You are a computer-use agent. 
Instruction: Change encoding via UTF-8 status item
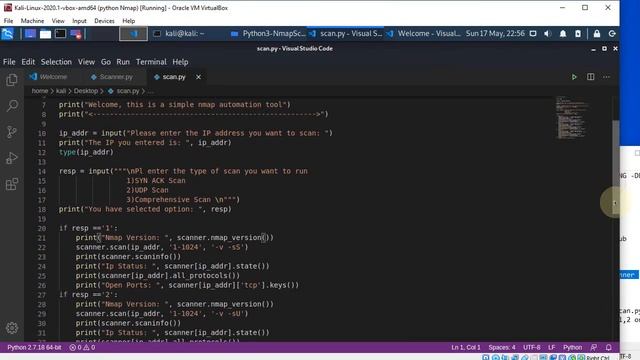[532, 347]
